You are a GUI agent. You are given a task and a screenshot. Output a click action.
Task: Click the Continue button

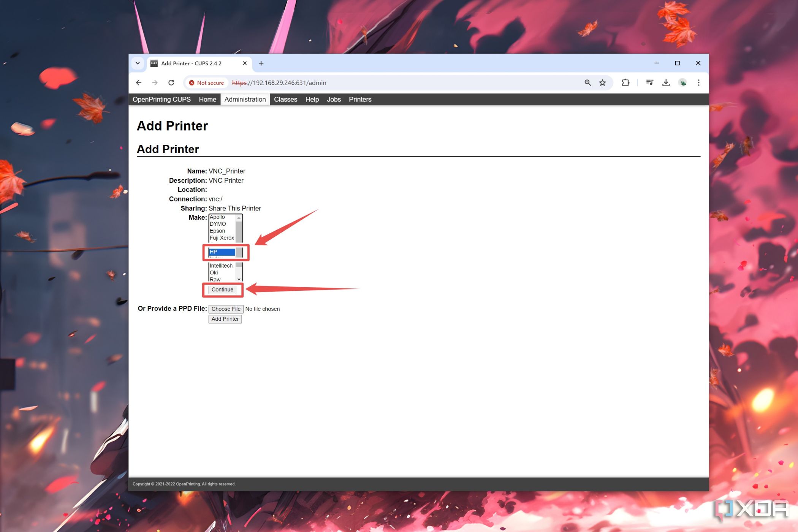[223, 289]
